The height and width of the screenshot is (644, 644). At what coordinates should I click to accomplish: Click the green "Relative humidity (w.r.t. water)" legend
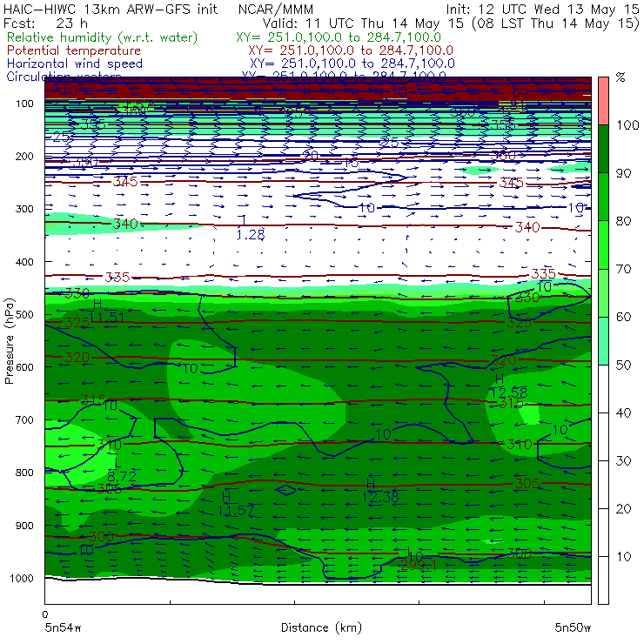click(x=103, y=37)
